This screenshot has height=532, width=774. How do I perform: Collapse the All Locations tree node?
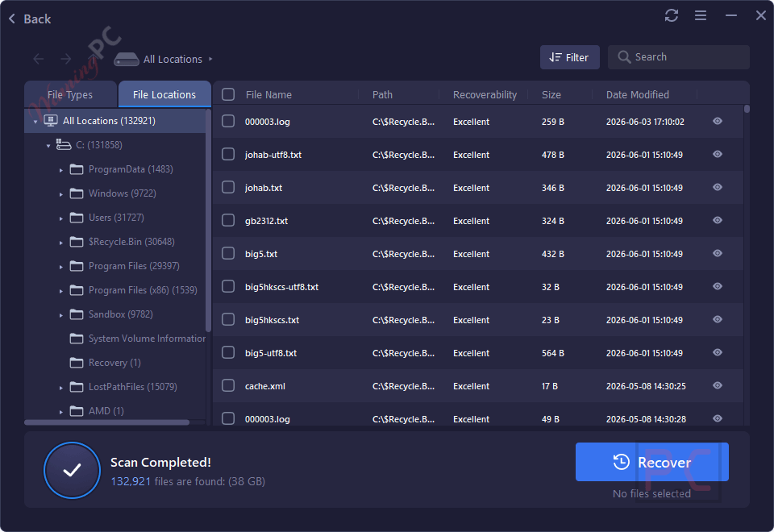coord(35,122)
